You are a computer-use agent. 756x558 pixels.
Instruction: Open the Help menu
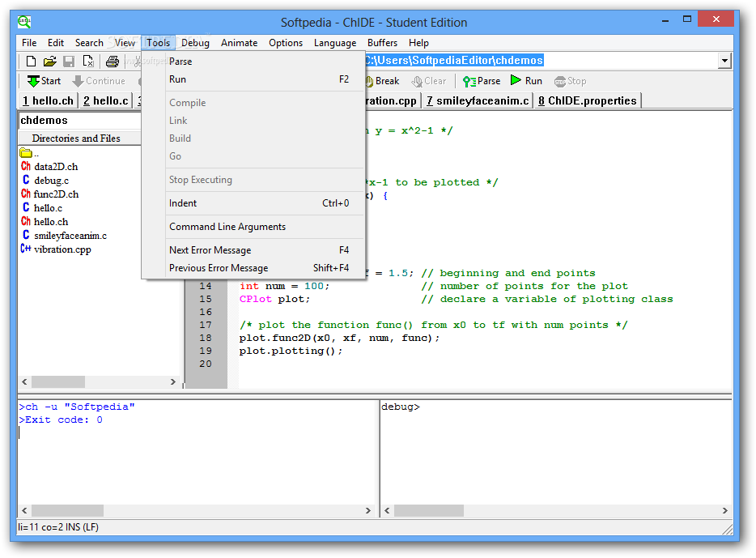[418, 43]
